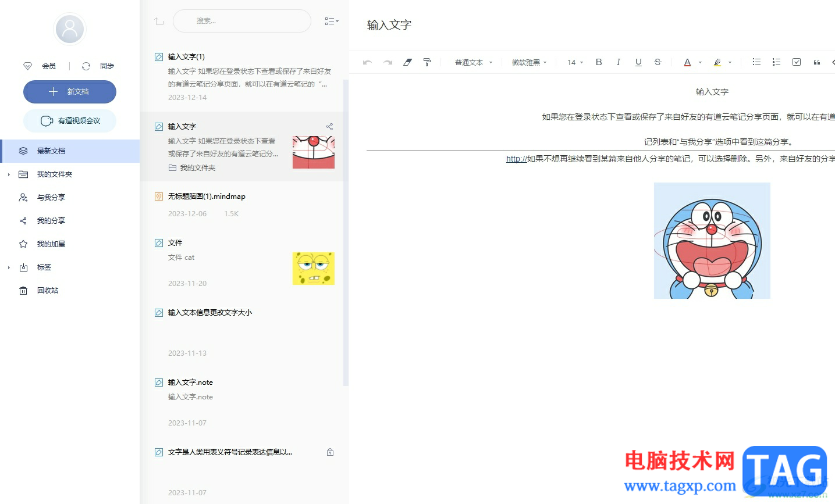Expand the 标签 tree arrow
This screenshot has height=504, width=835.
coord(9,267)
